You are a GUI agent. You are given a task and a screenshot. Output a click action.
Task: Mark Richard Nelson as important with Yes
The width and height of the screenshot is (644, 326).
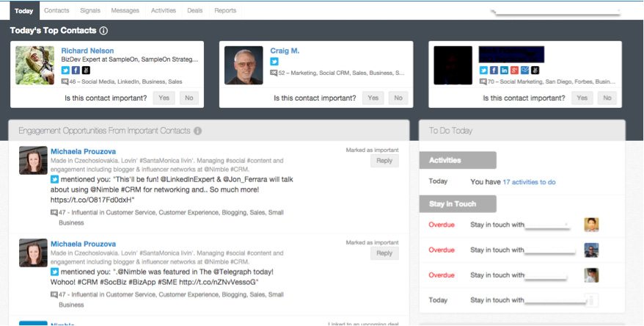164,98
